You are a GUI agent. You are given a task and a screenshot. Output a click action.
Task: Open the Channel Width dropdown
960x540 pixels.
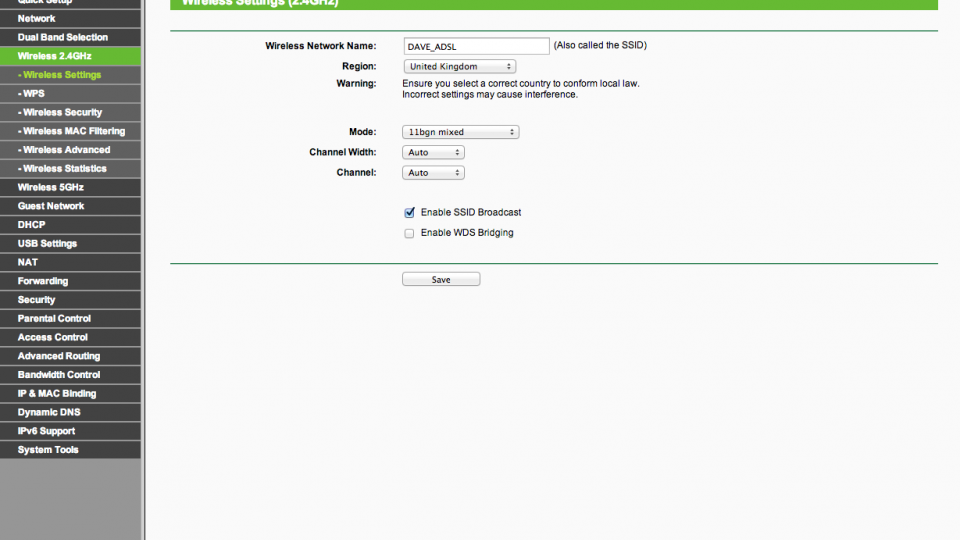tap(433, 152)
